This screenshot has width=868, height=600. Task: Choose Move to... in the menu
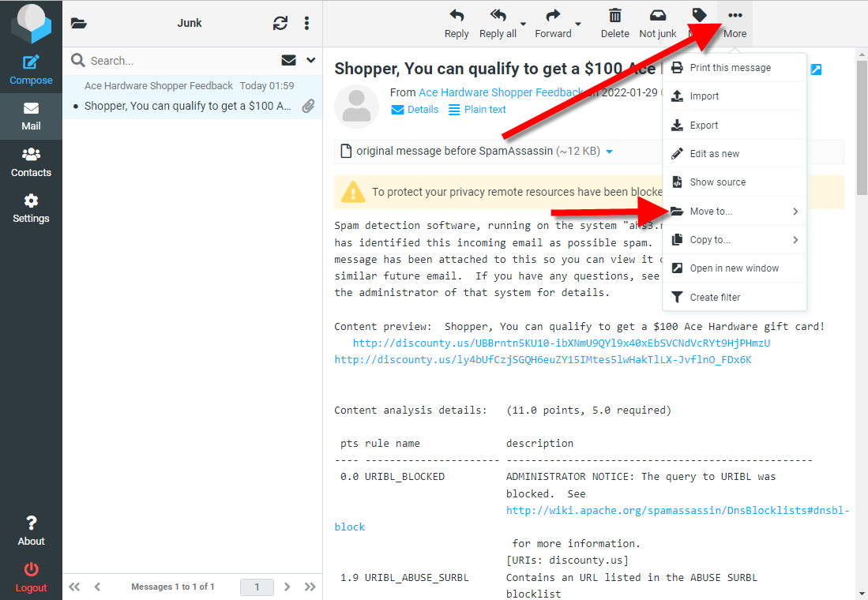[x=735, y=211]
